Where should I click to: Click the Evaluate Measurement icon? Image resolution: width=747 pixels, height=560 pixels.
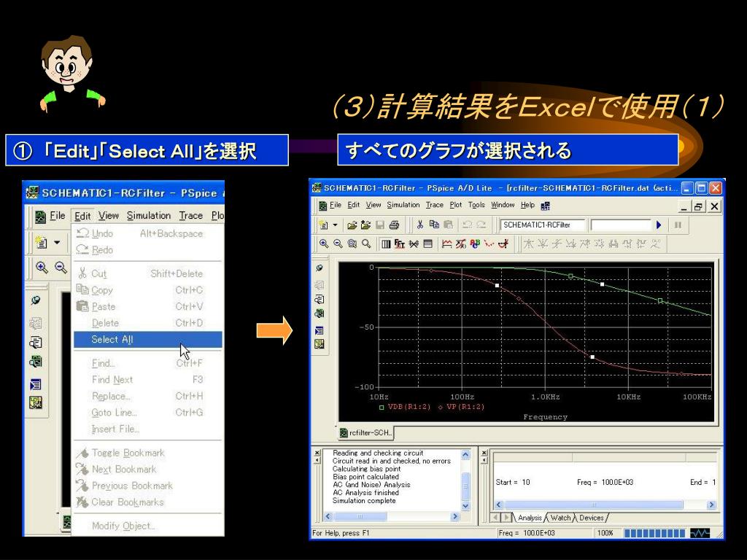point(461,244)
